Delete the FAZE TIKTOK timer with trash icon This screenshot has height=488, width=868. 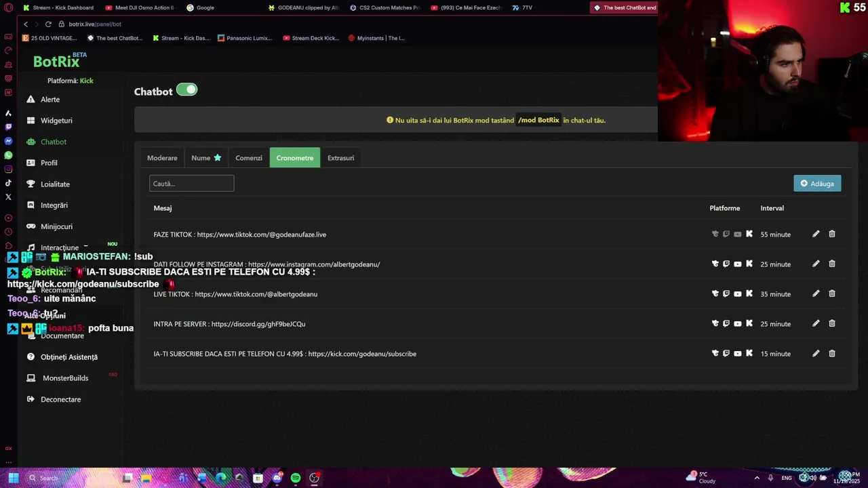[832, 234]
